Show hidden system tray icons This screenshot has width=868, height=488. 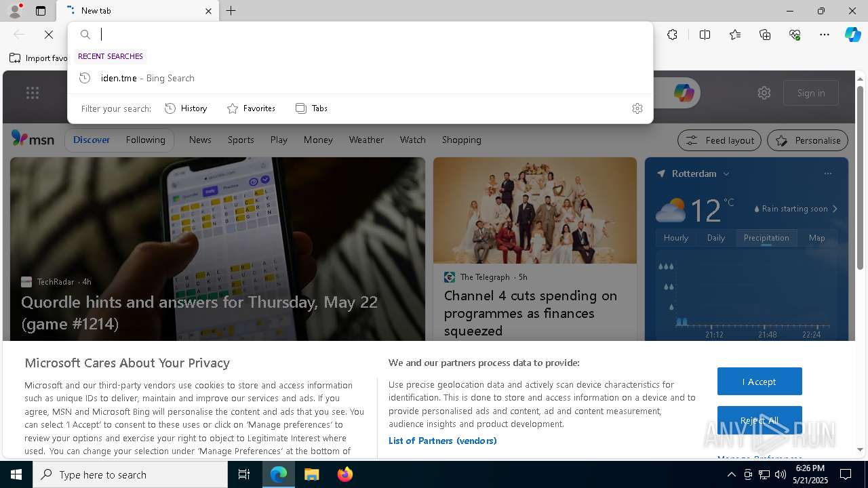(731, 474)
